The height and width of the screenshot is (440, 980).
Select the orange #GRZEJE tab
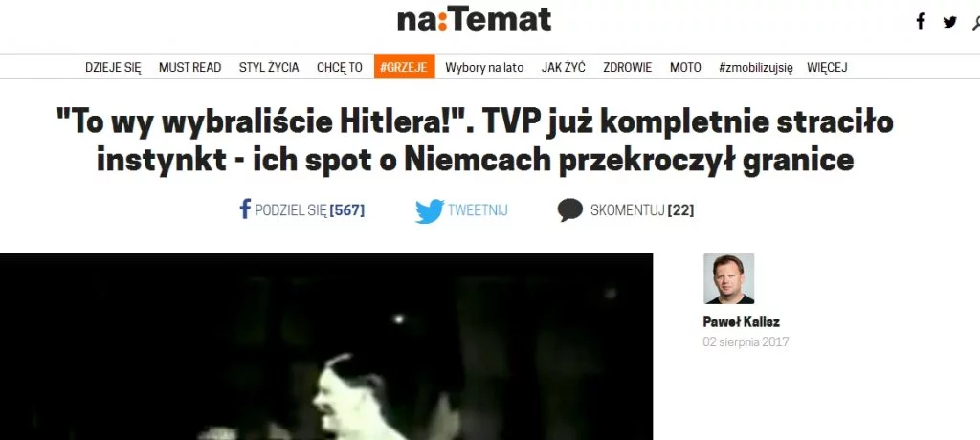(405, 67)
